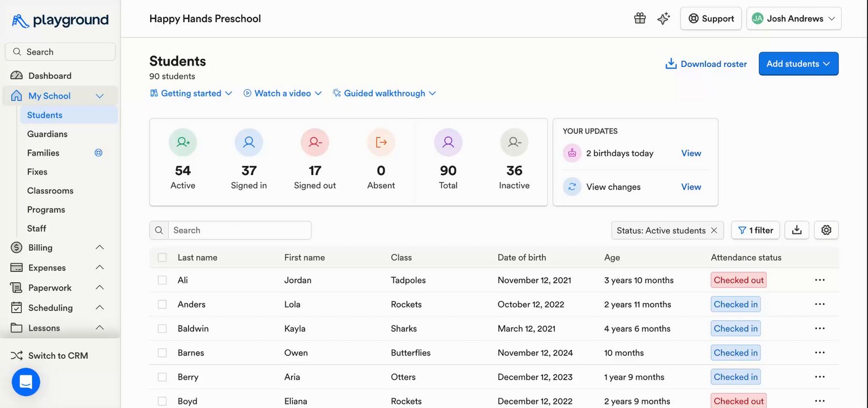868x408 pixels.
Task: Expand the Josh Andrews account menu
Action: click(794, 19)
